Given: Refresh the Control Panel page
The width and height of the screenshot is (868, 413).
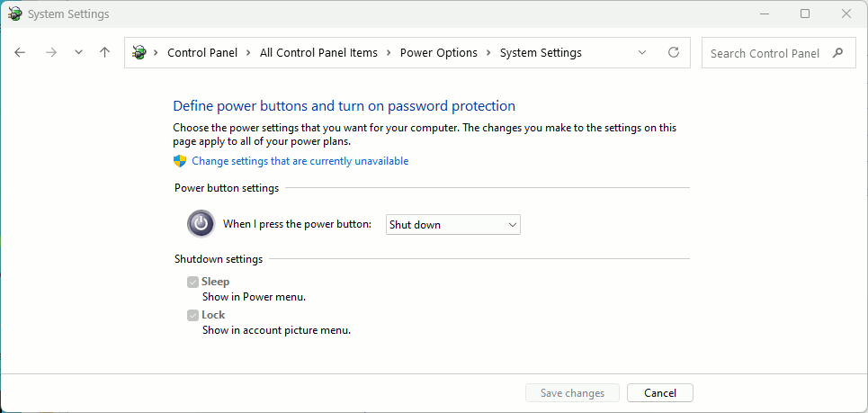Looking at the screenshot, I should 674,52.
